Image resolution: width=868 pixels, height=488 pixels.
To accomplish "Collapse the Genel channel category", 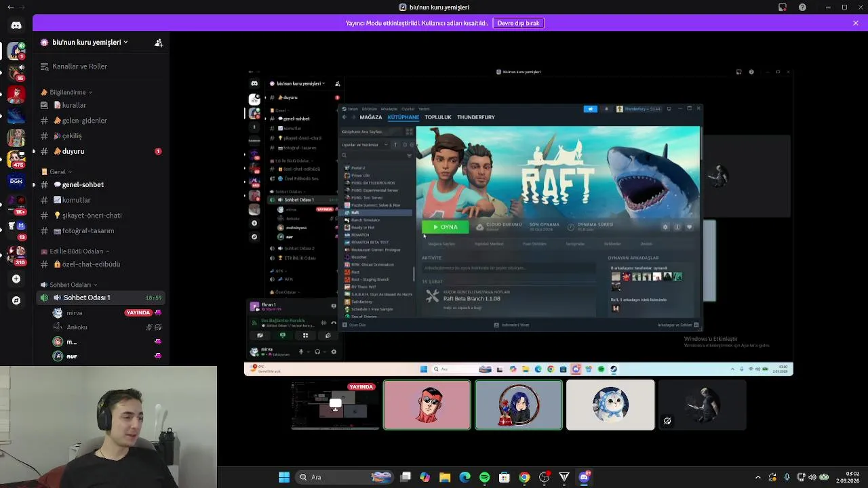I will click(x=57, y=171).
